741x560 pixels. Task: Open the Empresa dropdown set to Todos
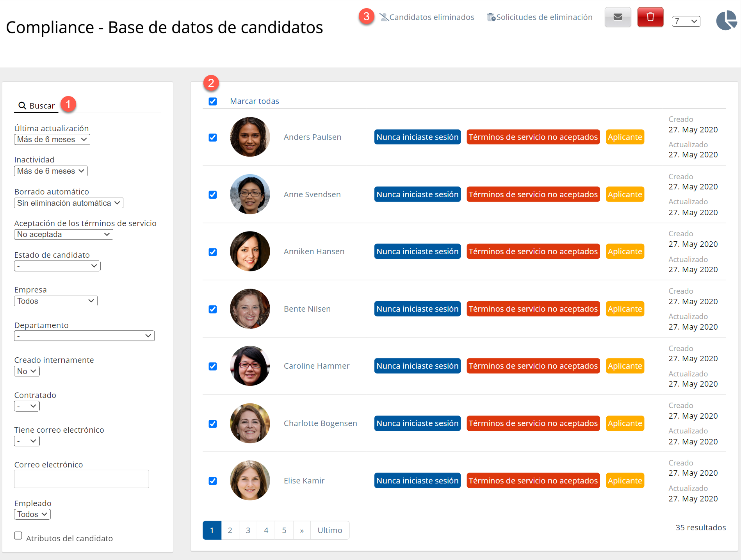[56, 301]
